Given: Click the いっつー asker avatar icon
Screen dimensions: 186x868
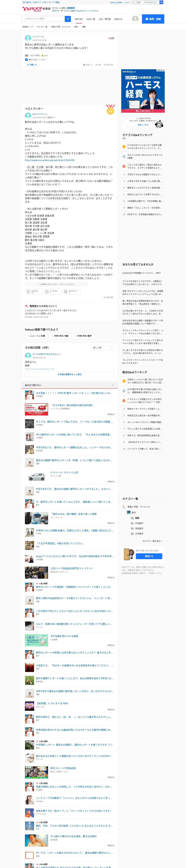Looking at the screenshot, I should [x=28, y=38].
